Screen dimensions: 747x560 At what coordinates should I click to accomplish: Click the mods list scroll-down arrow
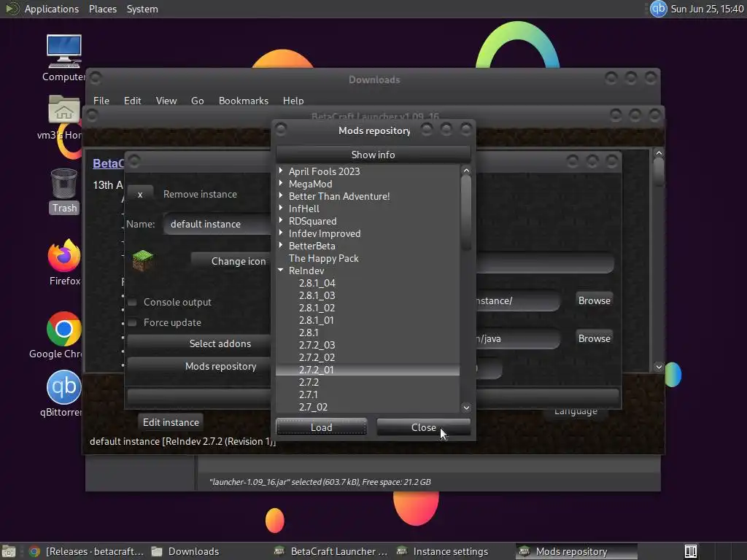[x=466, y=407]
